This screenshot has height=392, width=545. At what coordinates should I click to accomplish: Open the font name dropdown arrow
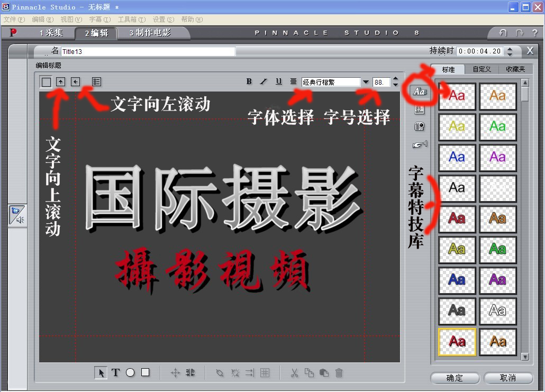point(366,83)
